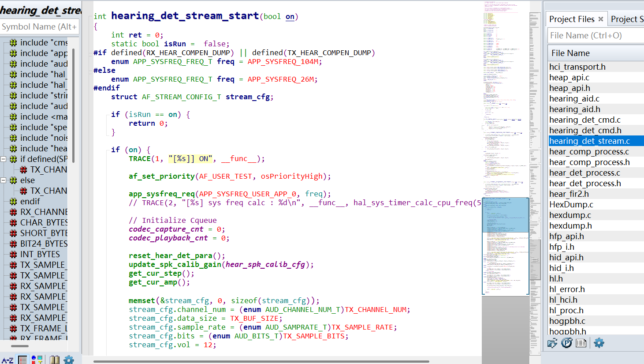Focus the Symbol Name search box
644x364 pixels.
pos(40,26)
